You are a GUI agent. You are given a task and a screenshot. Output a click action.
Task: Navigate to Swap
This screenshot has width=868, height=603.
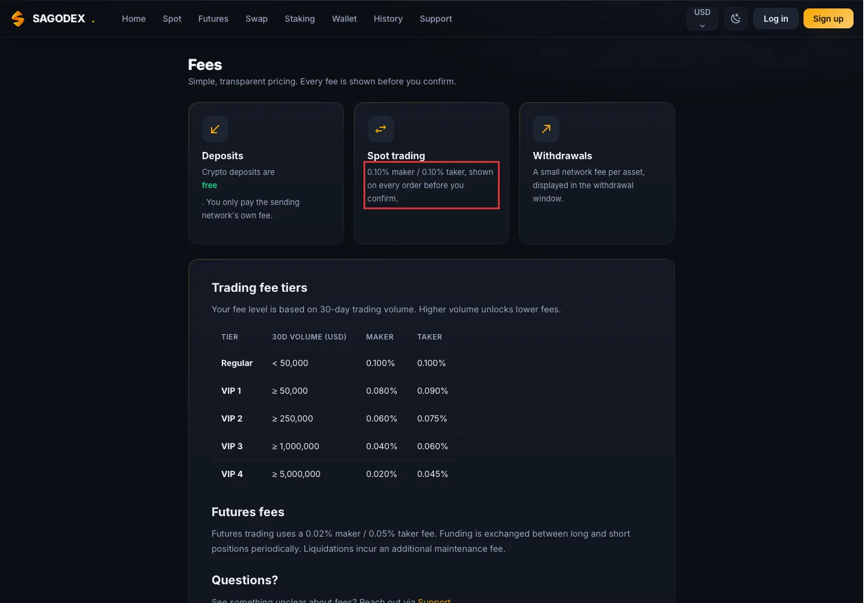click(x=256, y=19)
